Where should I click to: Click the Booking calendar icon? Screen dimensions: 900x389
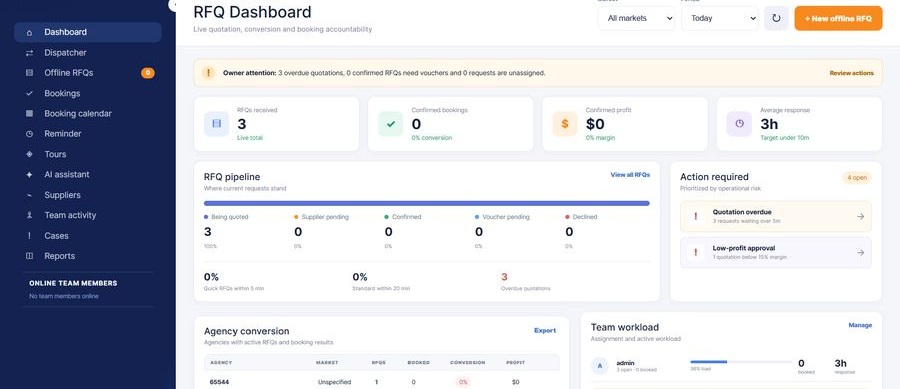pyautogui.click(x=29, y=114)
